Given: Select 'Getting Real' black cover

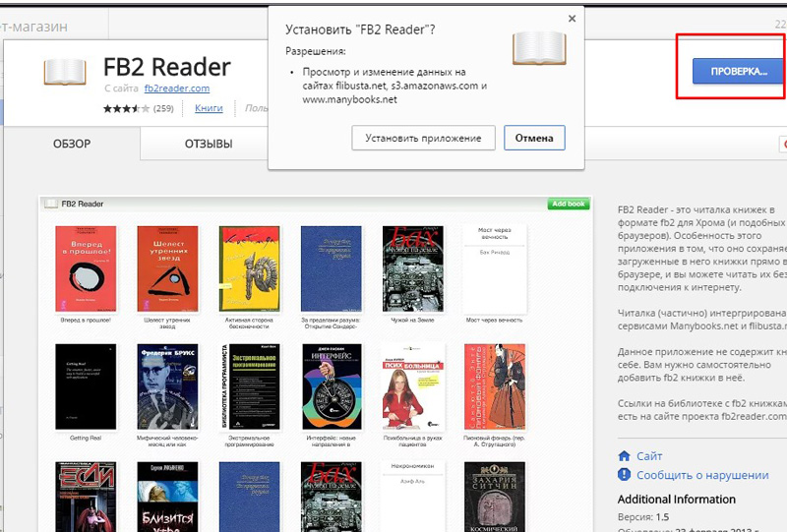Looking at the screenshot, I should [86, 387].
